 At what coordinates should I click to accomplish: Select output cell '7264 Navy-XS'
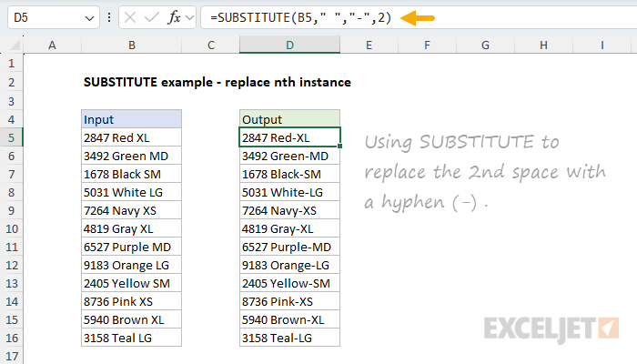click(289, 210)
